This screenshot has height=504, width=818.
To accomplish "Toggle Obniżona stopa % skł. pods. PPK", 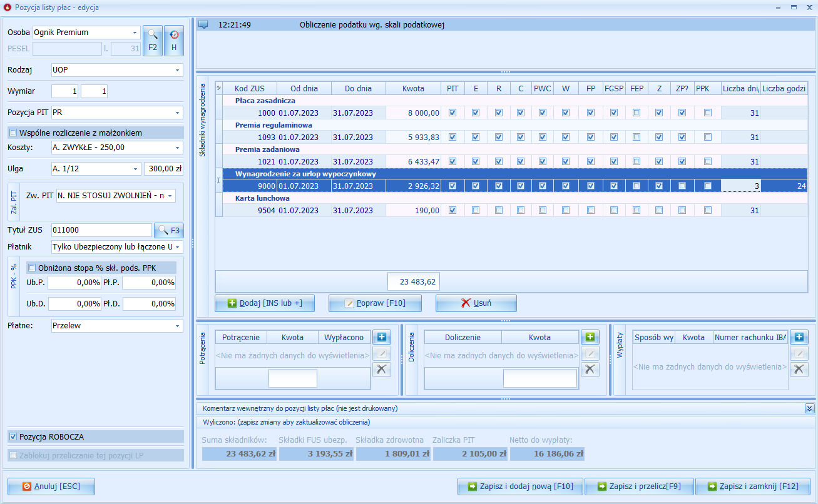I will pyautogui.click(x=32, y=268).
